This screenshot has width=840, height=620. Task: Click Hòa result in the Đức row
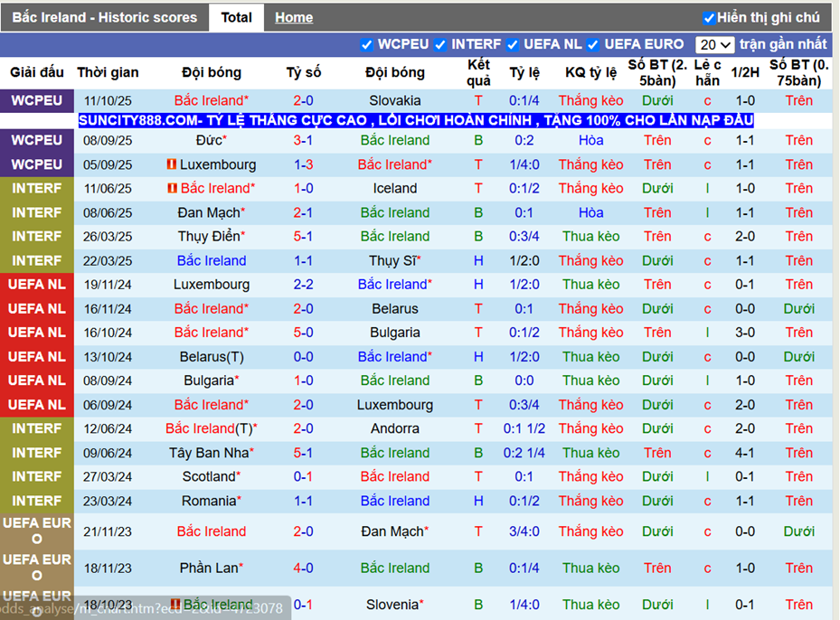click(590, 140)
